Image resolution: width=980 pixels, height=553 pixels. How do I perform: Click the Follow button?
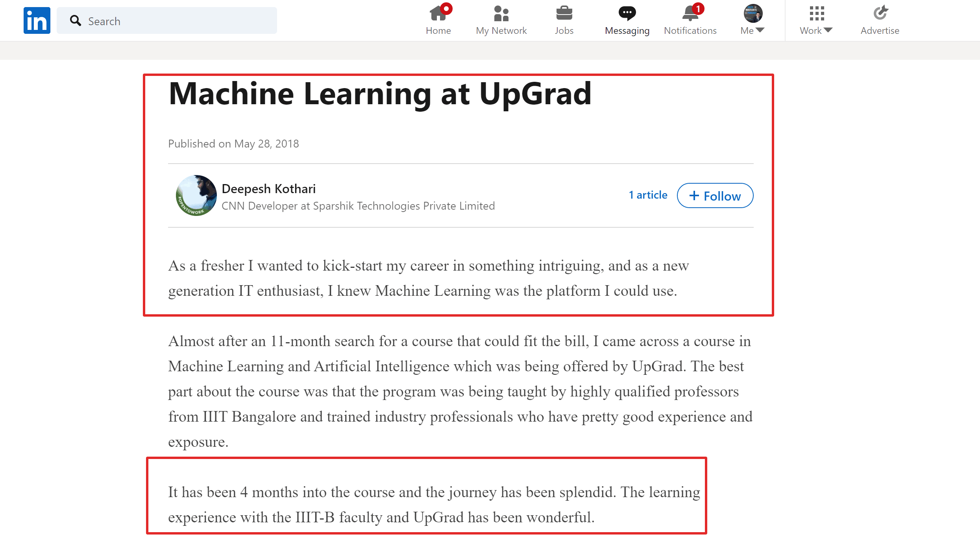click(x=715, y=196)
